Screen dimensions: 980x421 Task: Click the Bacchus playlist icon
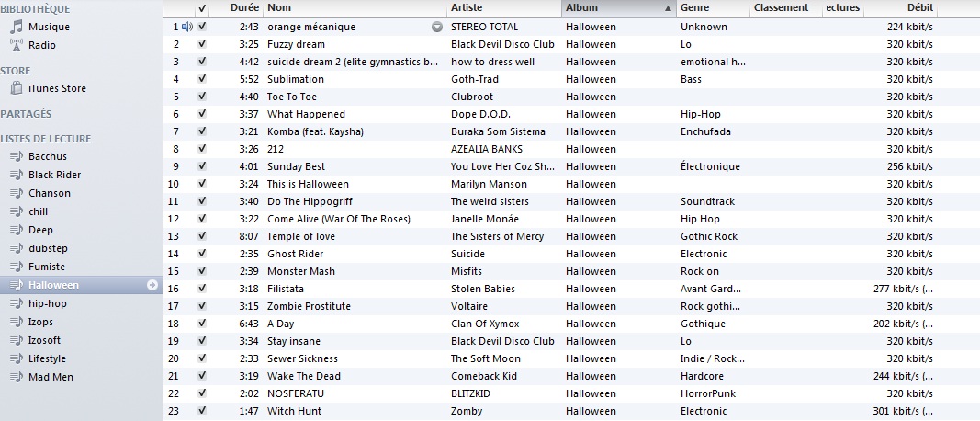pyautogui.click(x=17, y=156)
